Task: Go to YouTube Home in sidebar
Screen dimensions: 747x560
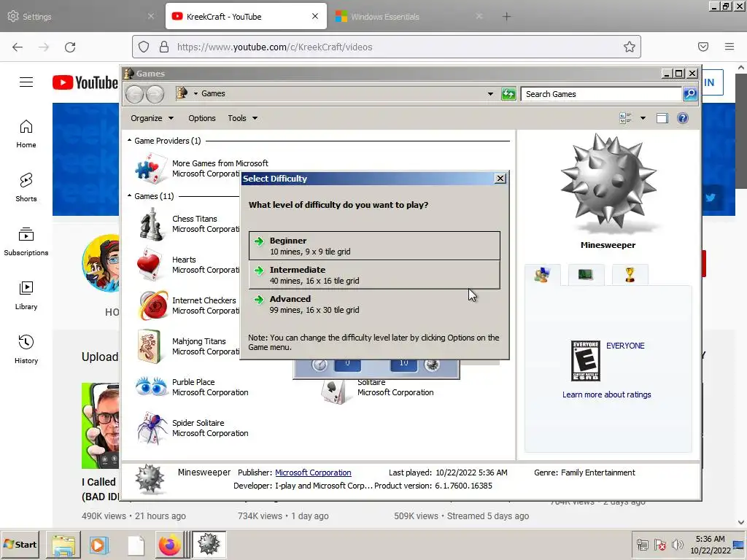Action: pyautogui.click(x=26, y=134)
